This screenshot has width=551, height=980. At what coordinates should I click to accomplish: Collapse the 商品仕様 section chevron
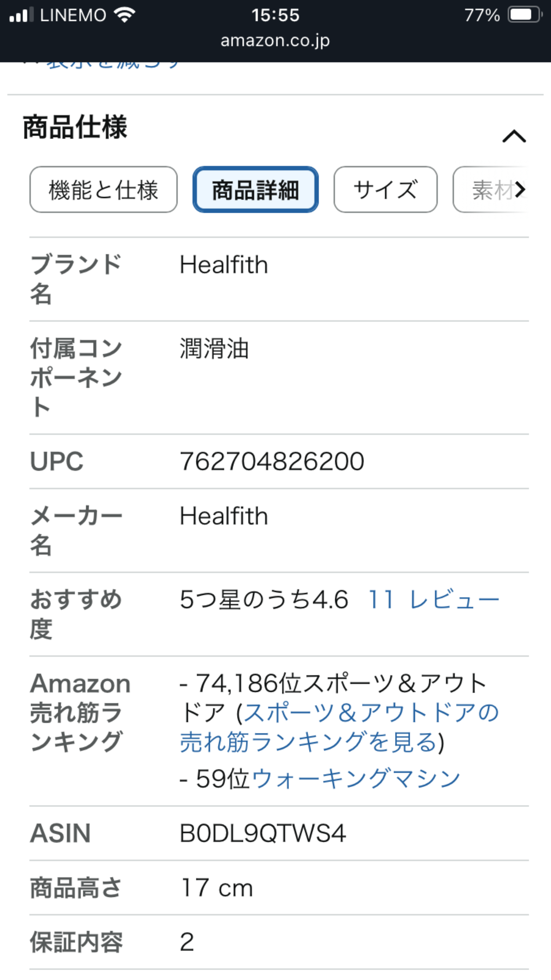[x=514, y=136]
